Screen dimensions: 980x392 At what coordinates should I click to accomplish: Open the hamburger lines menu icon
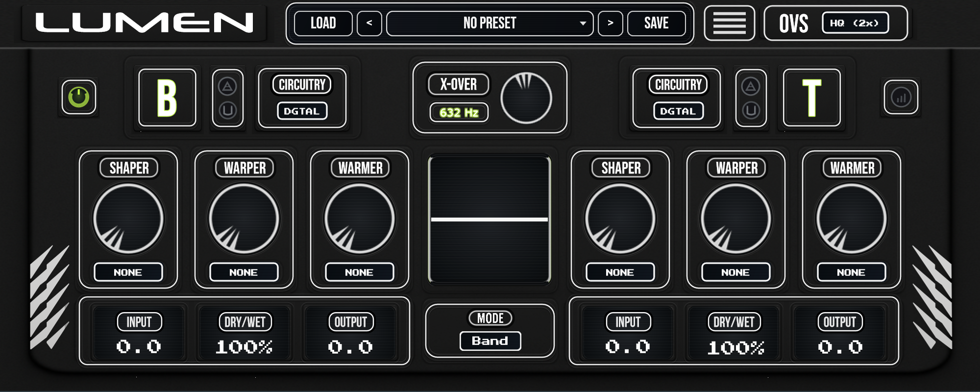click(729, 23)
